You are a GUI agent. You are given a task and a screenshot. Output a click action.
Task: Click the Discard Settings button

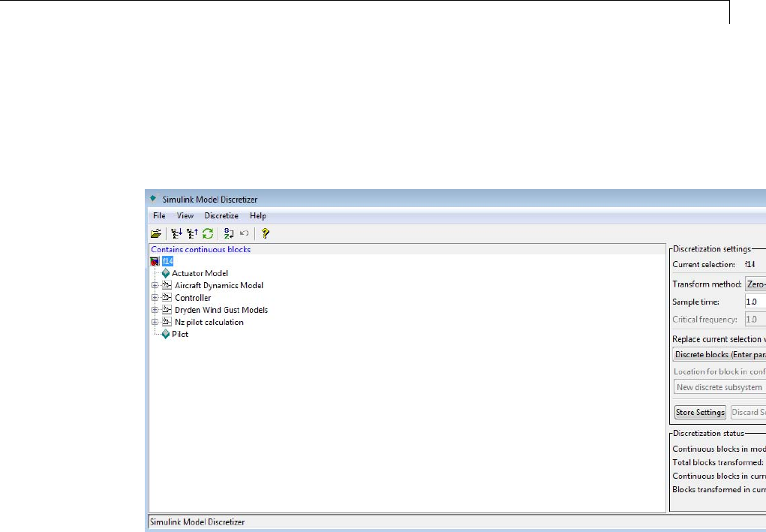coord(748,412)
